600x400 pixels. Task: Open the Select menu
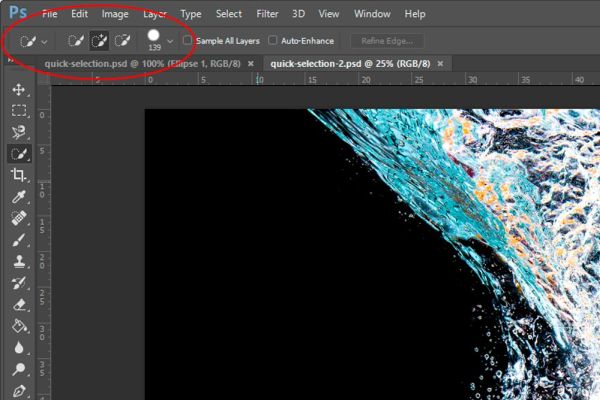[229, 14]
